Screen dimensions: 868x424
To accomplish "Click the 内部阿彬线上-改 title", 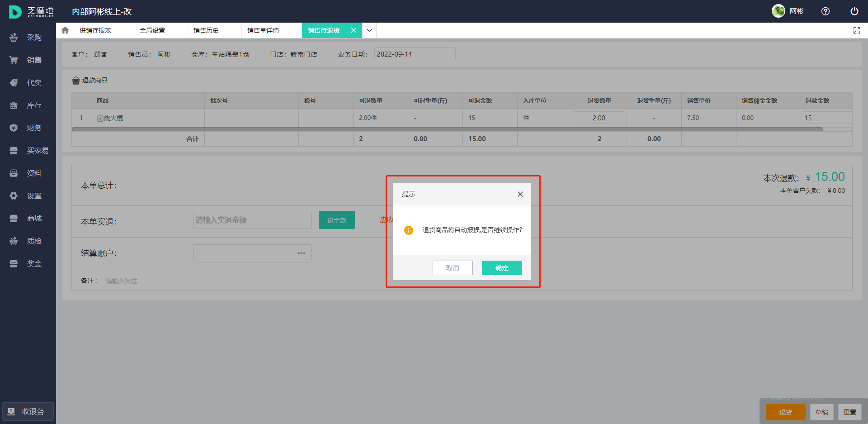I will point(102,11).
